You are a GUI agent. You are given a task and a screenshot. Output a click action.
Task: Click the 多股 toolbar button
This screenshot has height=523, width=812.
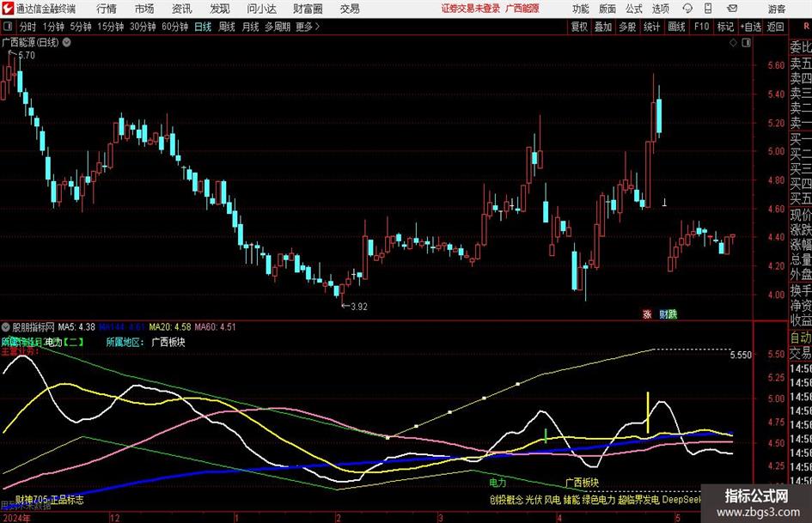pos(627,27)
